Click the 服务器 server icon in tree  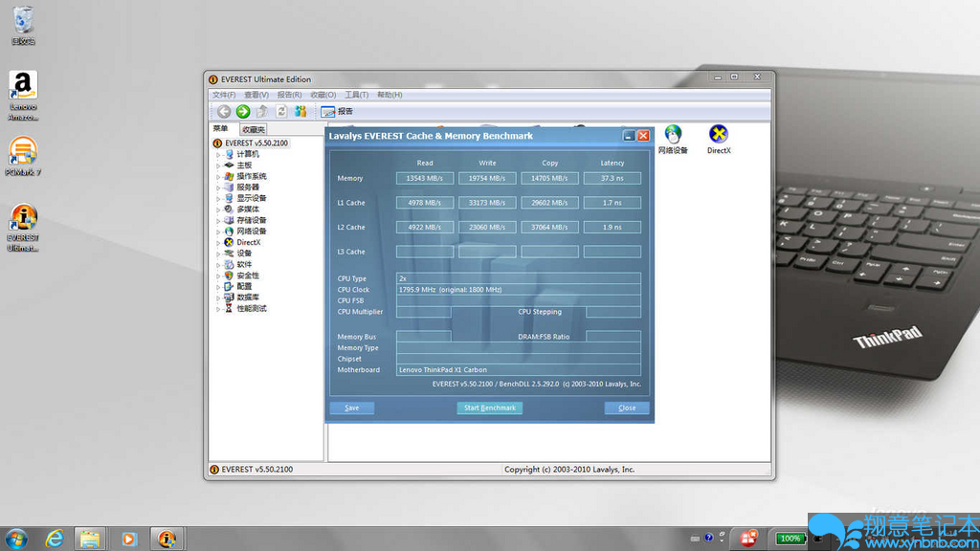pos(229,187)
